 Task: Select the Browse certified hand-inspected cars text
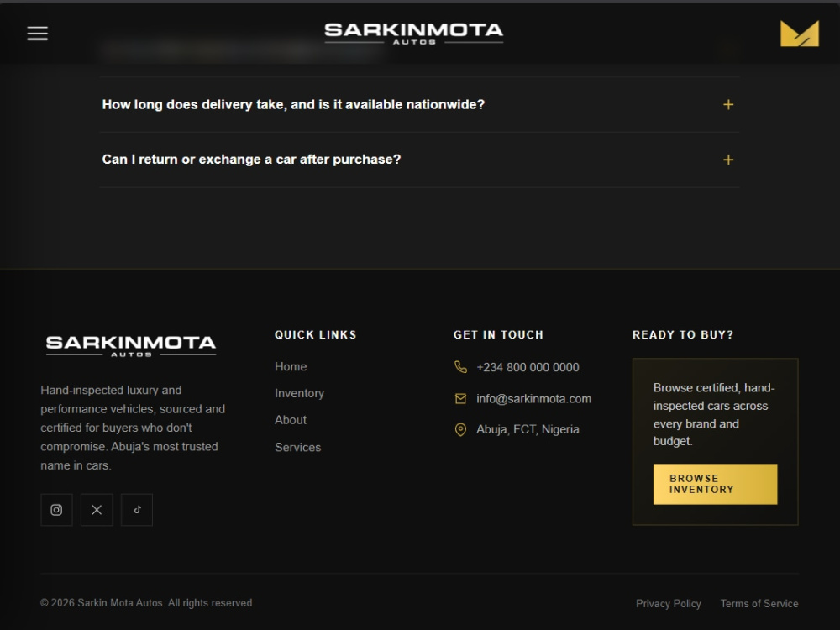pyautogui.click(x=714, y=414)
